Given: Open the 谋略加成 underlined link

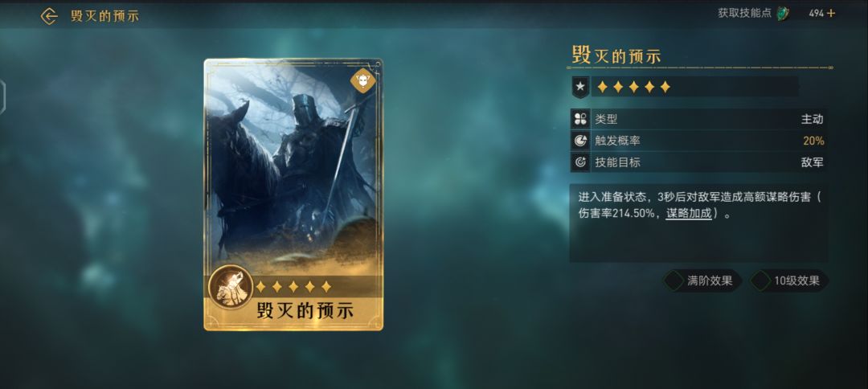Looking at the screenshot, I should tap(688, 213).
